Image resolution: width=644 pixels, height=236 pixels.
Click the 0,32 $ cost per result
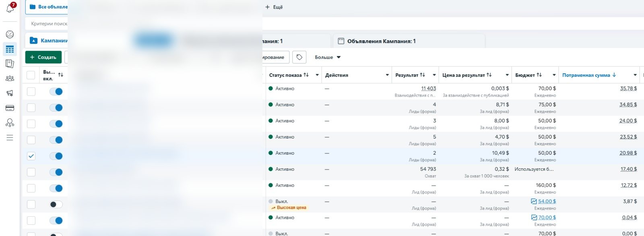[x=502, y=169]
